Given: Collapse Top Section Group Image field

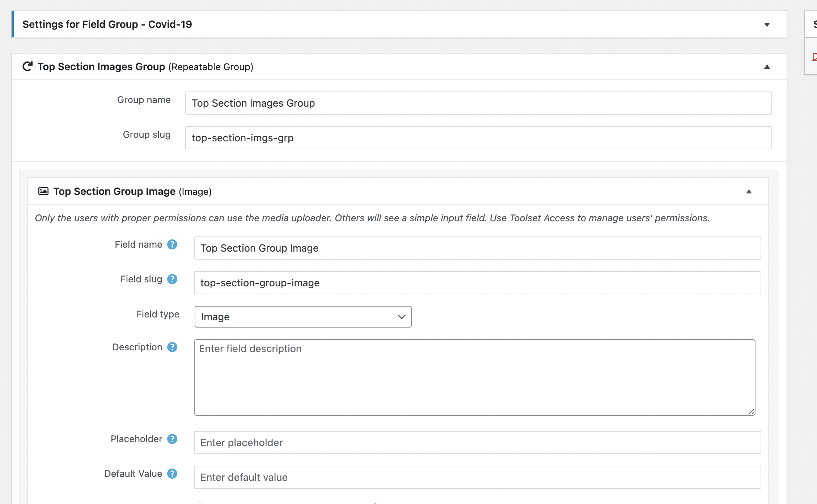Looking at the screenshot, I should tap(749, 192).
